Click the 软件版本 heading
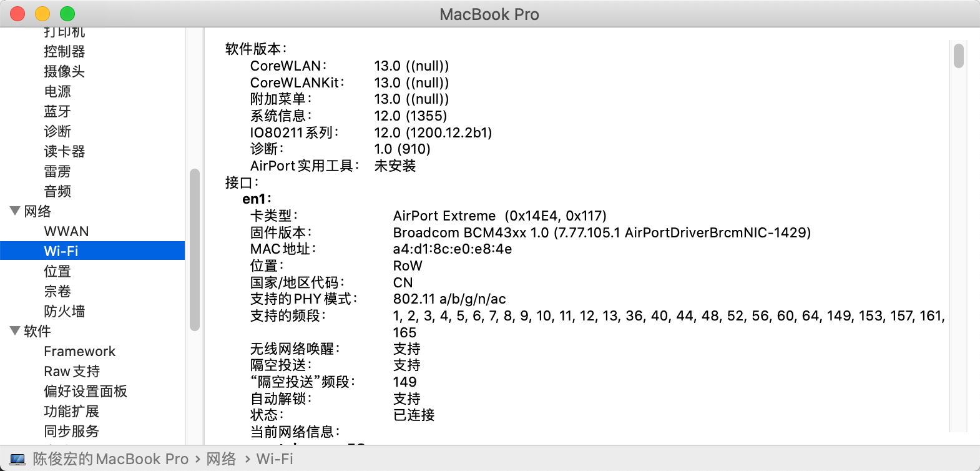Viewport: 980px width, 471px height. click(x=256, y=49)
